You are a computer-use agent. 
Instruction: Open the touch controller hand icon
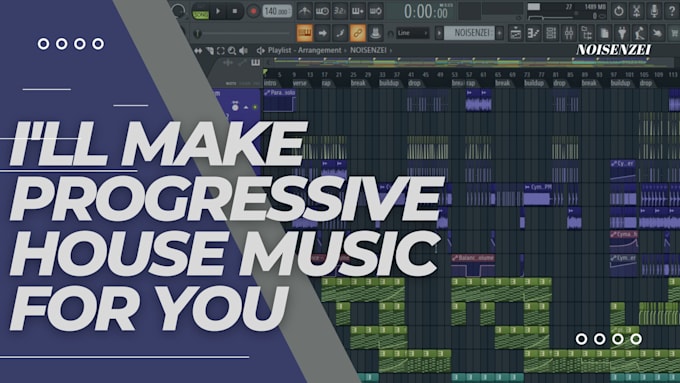pos(657,33)
